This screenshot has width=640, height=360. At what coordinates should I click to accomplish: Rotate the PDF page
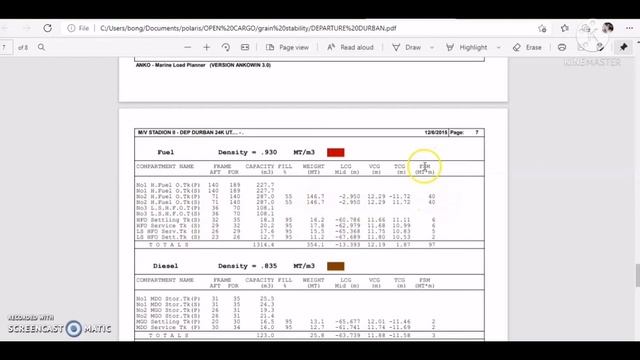[226, 47]
